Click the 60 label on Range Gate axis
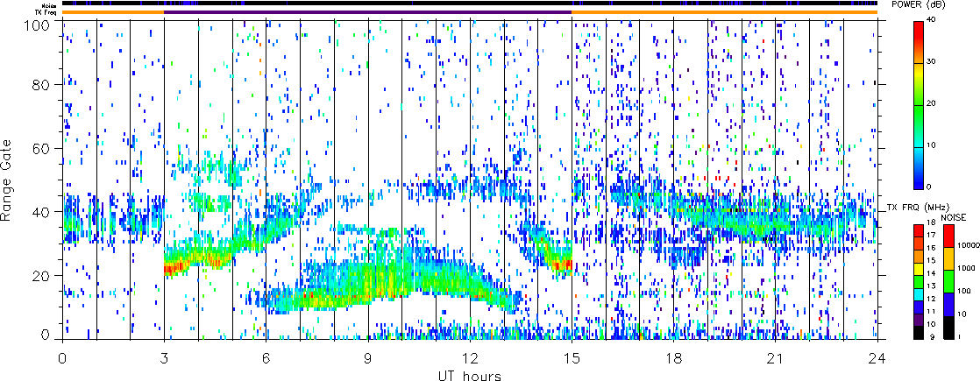This screenshot has width=980, height=381. tap(44, 149)
